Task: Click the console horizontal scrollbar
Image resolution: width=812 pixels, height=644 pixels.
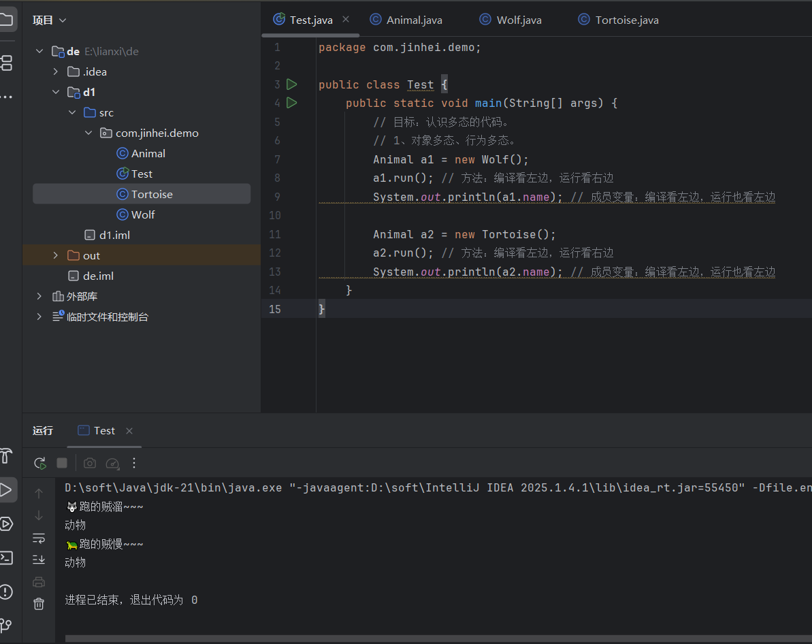Action: pos(438,639)
